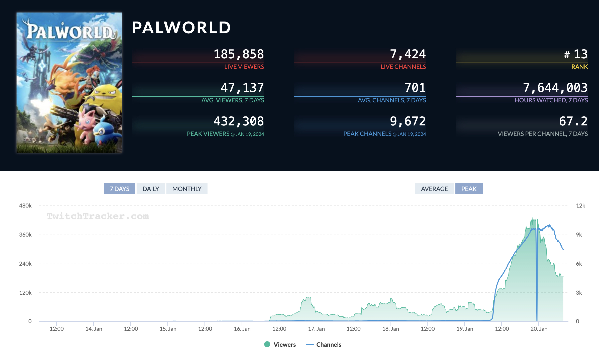Click the PALWORLD title heading
The width and height of the screenshot is (599, 364).
[x=181, y=28]
